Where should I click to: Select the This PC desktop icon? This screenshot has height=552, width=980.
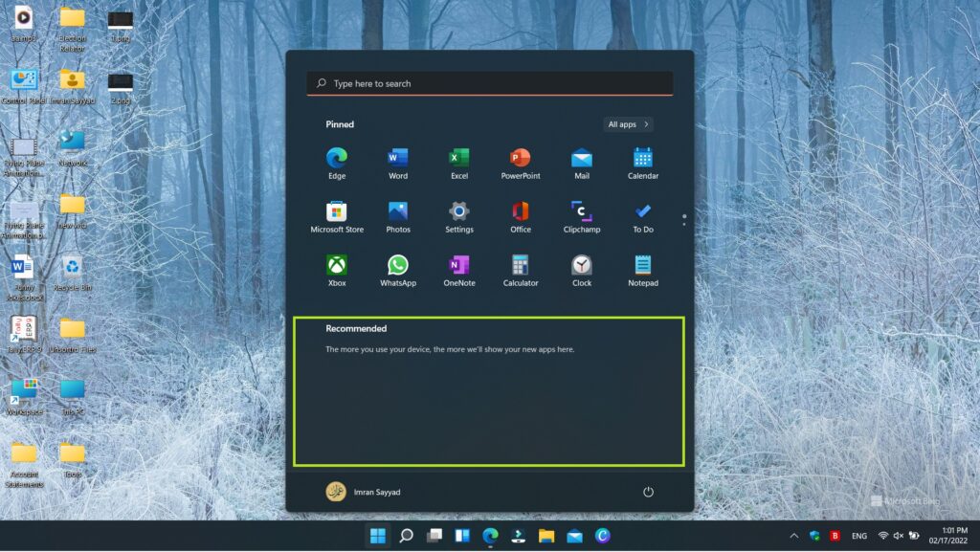[73, 397]
